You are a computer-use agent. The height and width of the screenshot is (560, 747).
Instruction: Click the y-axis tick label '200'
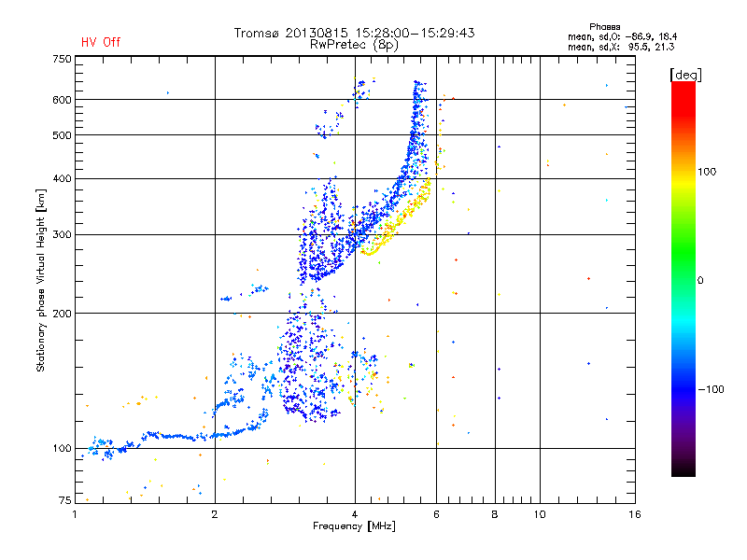pyautogui.click(x=62, y=314)
